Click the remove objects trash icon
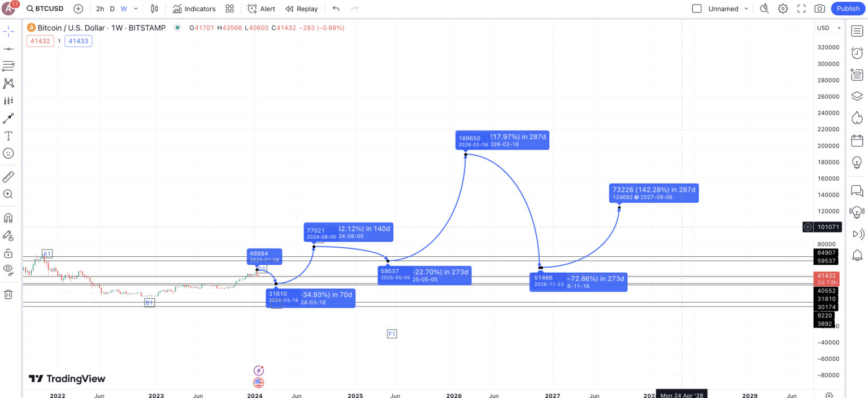868x398 pixels. [x=8, y=294]
